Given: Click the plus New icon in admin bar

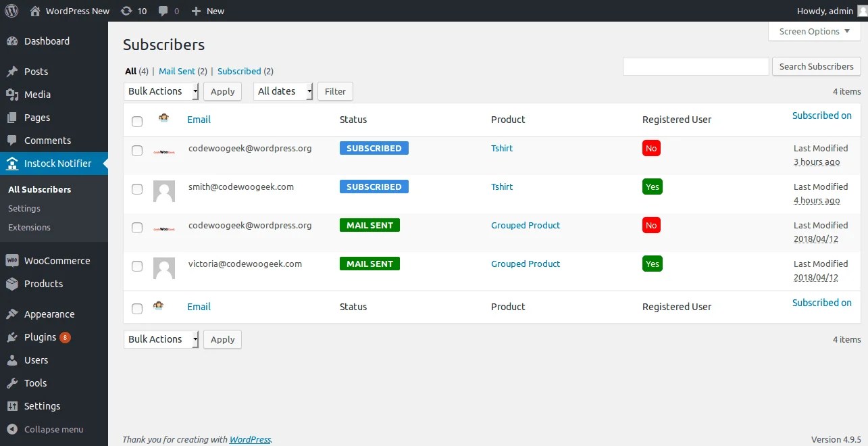Looking at the screenshot, I should (x=196, y=11).
